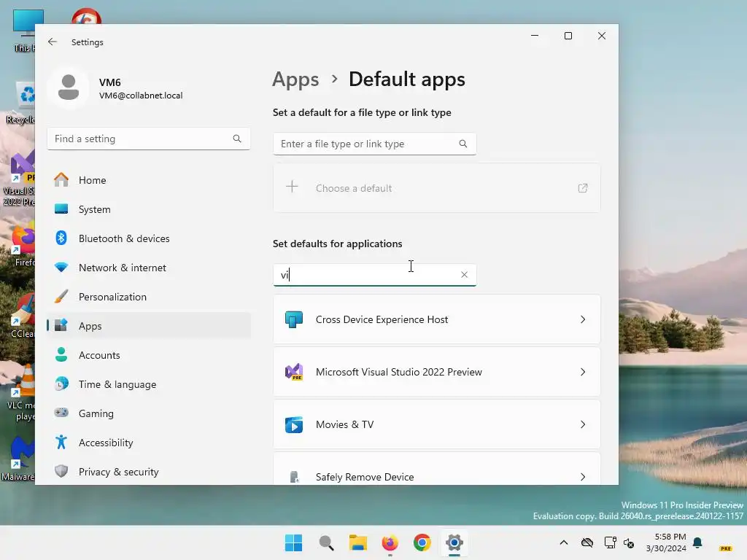Open Gaming settings page
Viewport: 747px width, 560px height.
click(x=149, y=413)
